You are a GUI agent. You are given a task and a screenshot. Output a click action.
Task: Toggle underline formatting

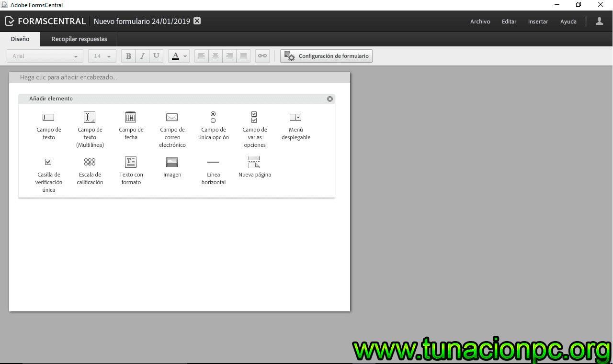156,56
